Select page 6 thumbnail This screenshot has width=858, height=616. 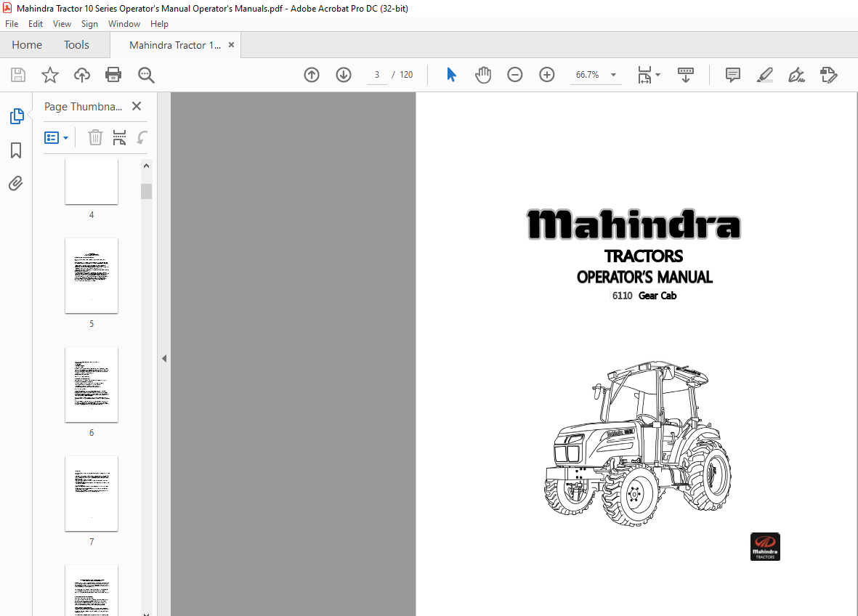pos(92,384)
